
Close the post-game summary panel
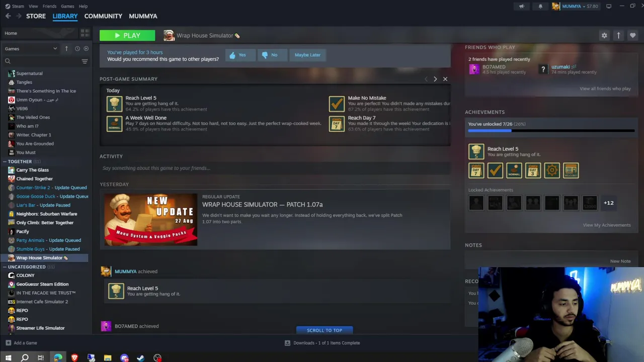(445, 79)
